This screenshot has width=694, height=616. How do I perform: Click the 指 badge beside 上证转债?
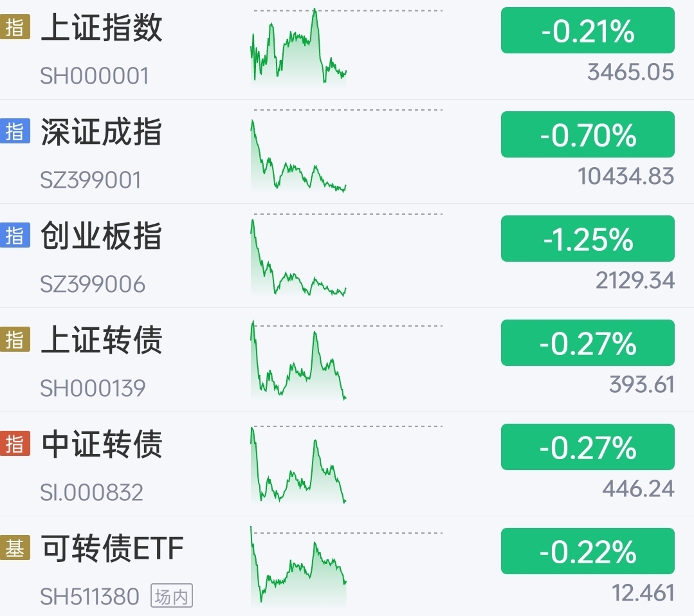[15, 340]
